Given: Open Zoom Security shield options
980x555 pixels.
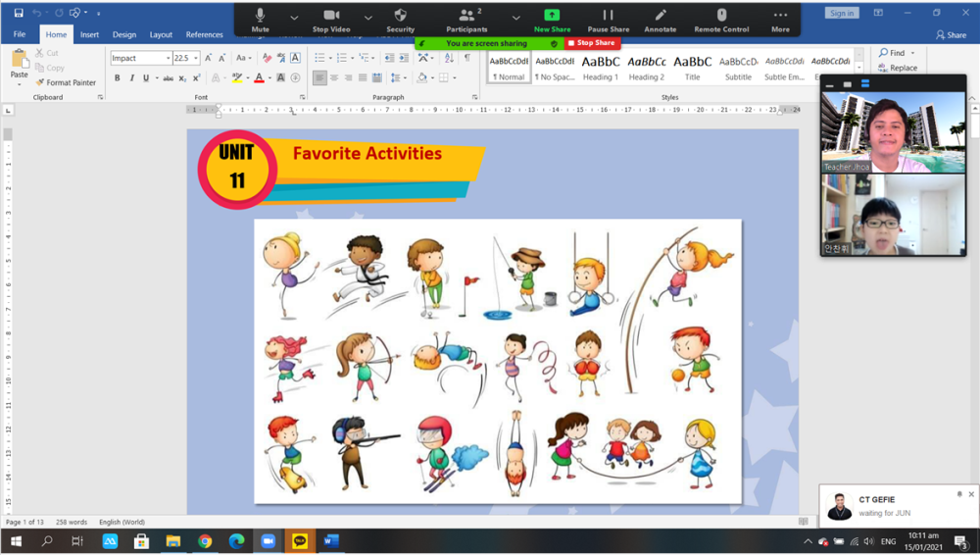Looking at the screenshot, I should coord(400,20).
